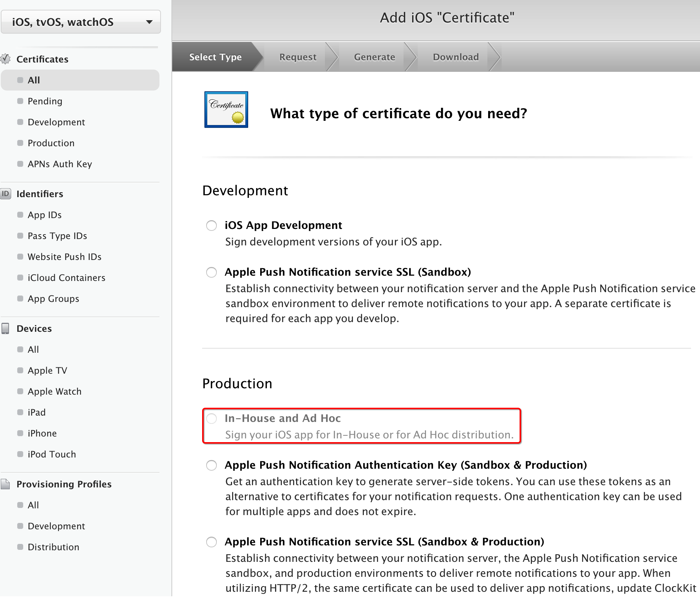The image size is (700, 597).
Task: Open Production certificates
Action: pyautogui.click(x=51, y=143)
